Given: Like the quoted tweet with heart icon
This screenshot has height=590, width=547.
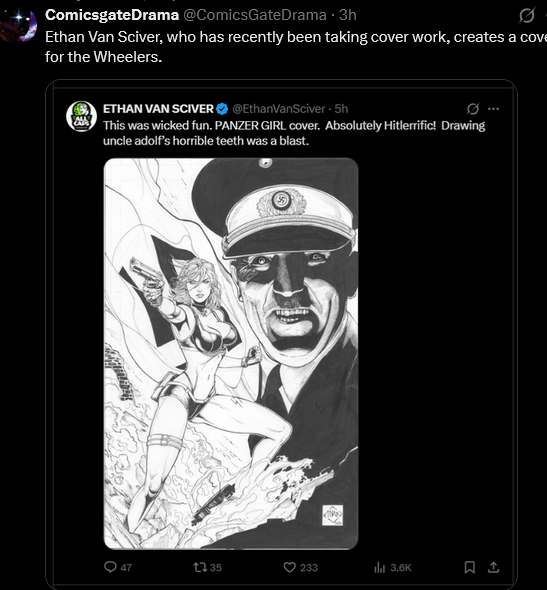Looking at the screenshot, I should click(289, 567).
